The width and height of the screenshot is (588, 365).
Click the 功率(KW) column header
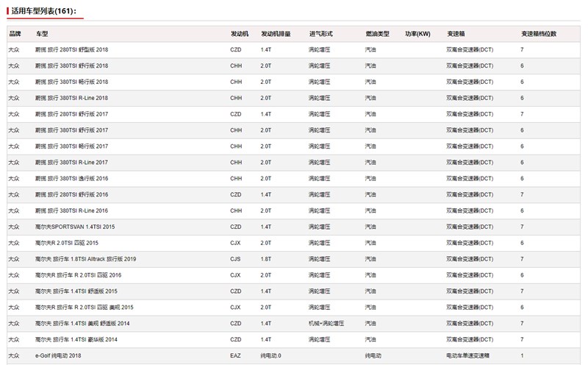(x=417, y=34)
